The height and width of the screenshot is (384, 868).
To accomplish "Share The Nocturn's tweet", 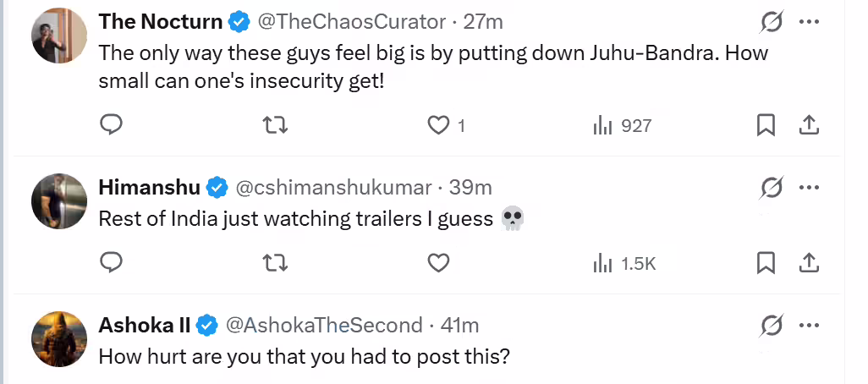I will (x=809, y=125).
